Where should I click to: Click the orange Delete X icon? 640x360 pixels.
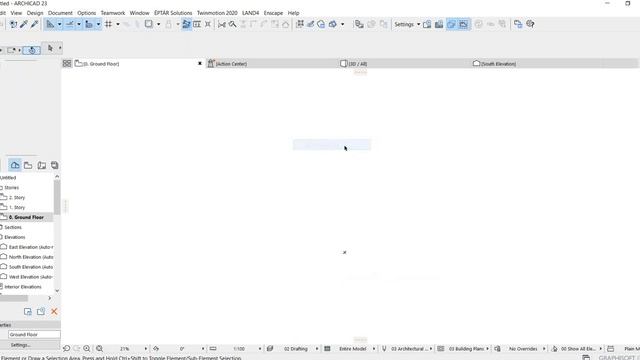(x=54, y=311)
